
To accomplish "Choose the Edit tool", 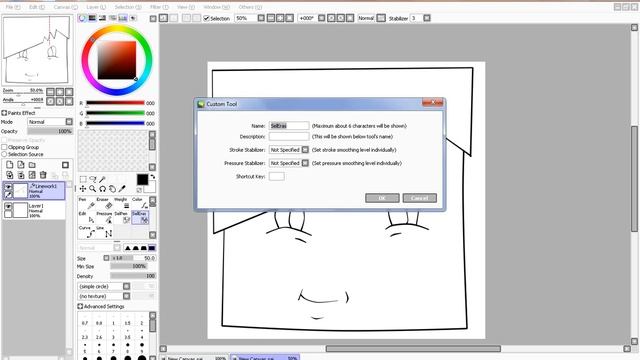I will point(87,217).
